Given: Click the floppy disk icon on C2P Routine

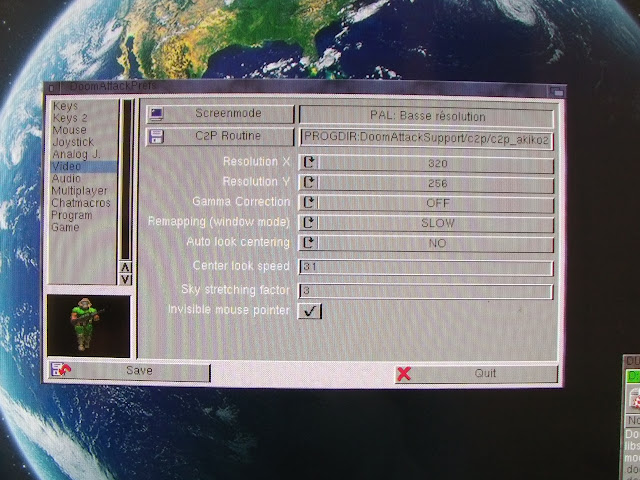Looking at the screenshot, I should [x=156, y=137].
